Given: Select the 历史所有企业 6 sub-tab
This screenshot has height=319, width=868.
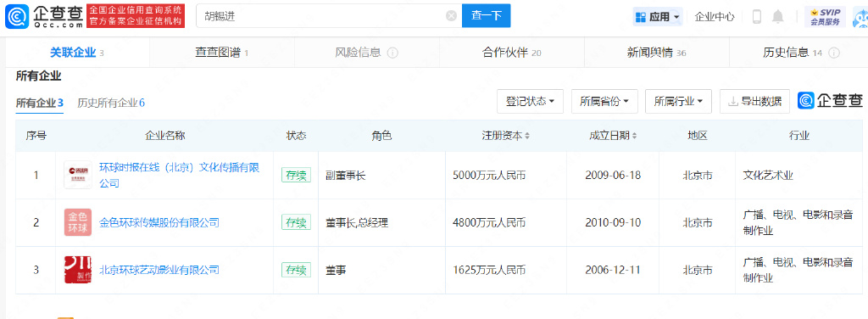Looking at the screenshot, I should (111, 103).
